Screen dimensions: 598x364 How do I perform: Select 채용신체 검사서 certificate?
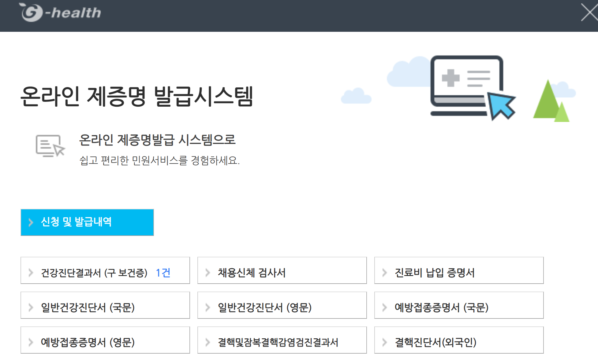252,272
